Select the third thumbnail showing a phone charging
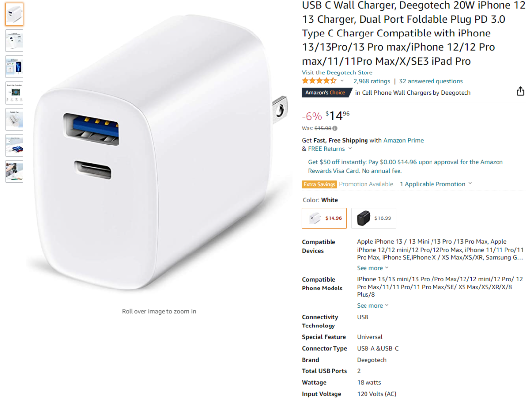 point(14,67)
